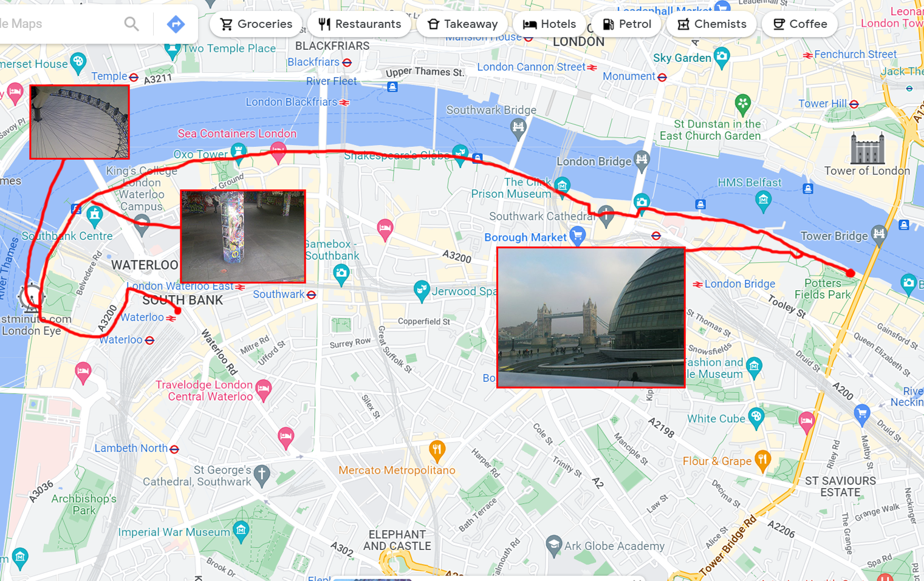Open directions with the blue arrow icon

pyautogui.click(x=176, y=24)
